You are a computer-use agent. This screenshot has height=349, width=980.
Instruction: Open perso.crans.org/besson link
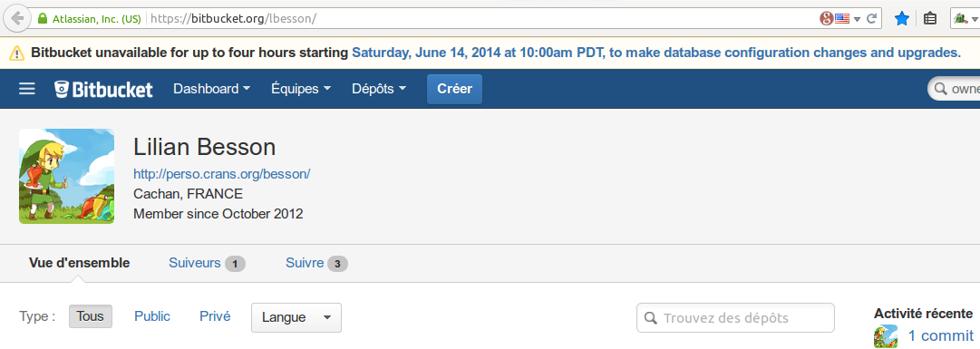click(222, 174)
